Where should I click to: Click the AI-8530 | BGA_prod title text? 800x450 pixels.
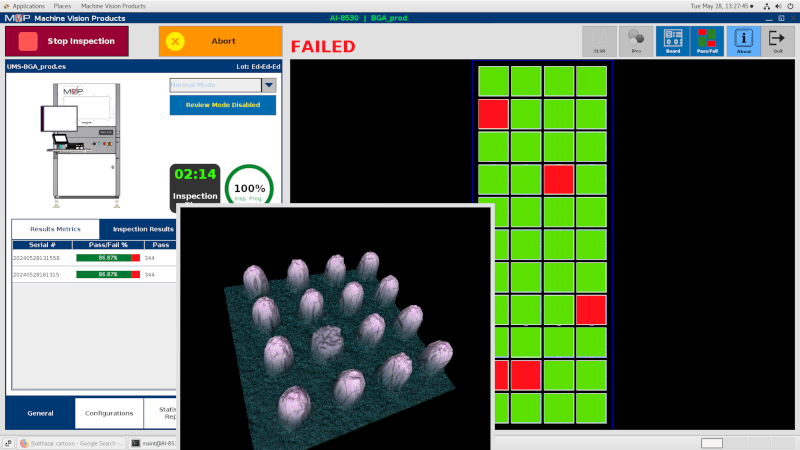pyautogui.click(x=368, y=18)
